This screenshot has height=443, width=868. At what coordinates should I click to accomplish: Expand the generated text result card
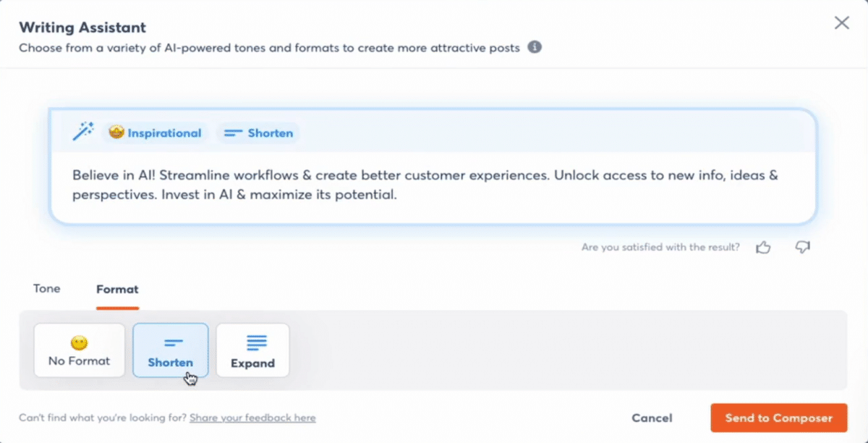coord(434,165)
